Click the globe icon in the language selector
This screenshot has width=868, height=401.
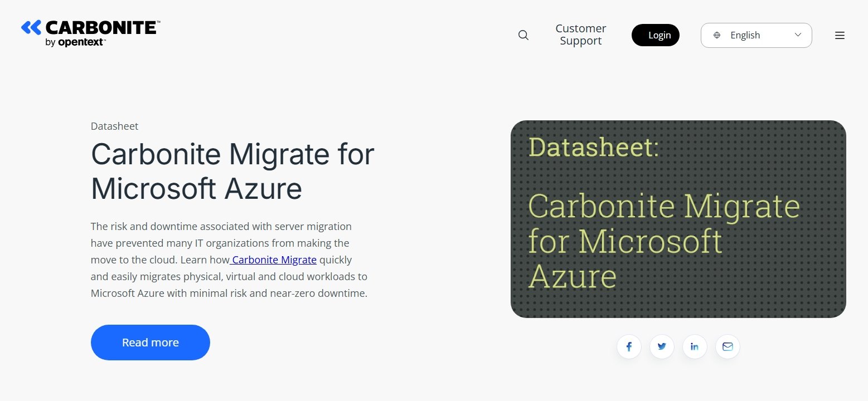(x=717, y=35)
